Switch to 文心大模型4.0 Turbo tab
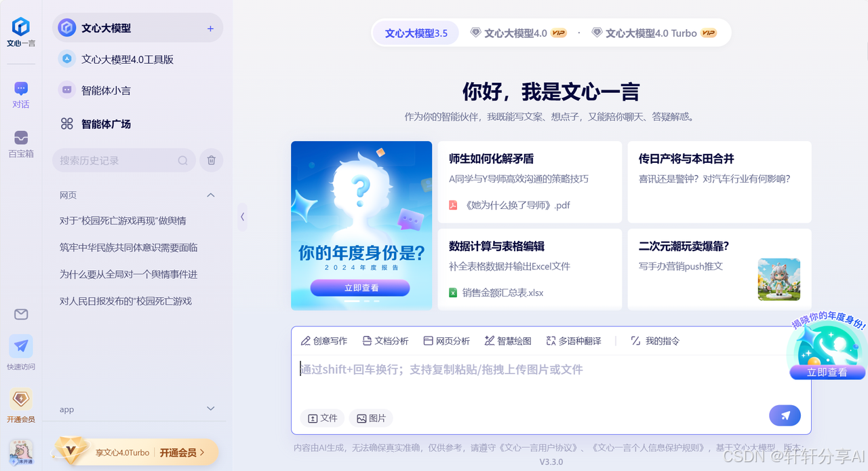The width and height of the screenshot is (868, 471). pyautogui.click(x=654, y=33)
